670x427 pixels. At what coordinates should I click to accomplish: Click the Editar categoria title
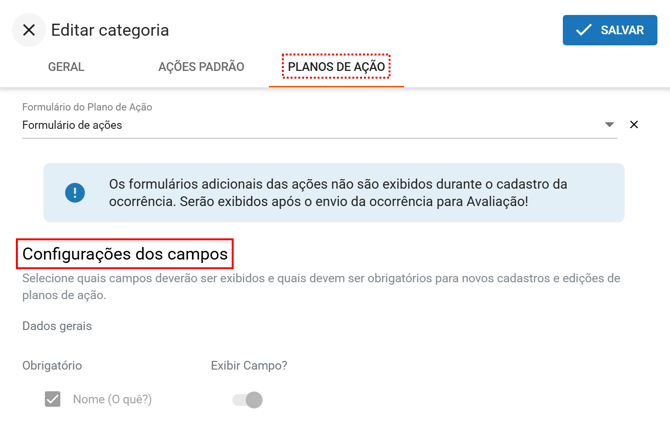coord(110,30)
